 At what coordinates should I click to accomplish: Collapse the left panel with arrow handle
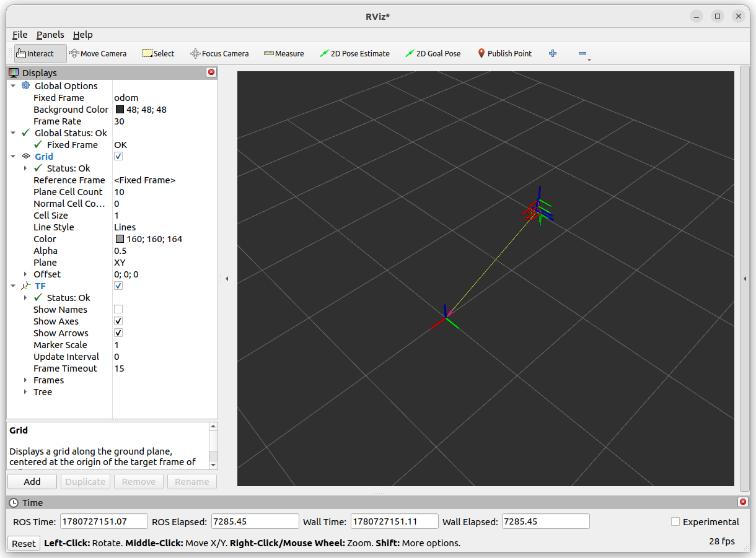click(x=227, y=279)
